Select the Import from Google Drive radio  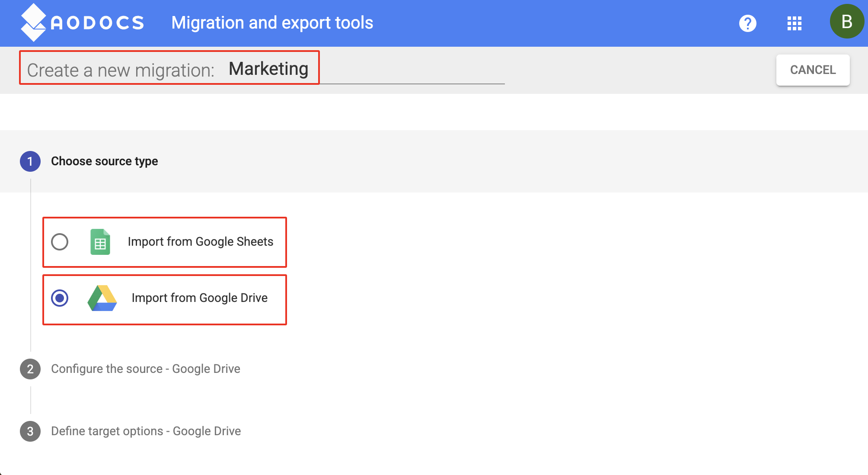click(60, 298)
